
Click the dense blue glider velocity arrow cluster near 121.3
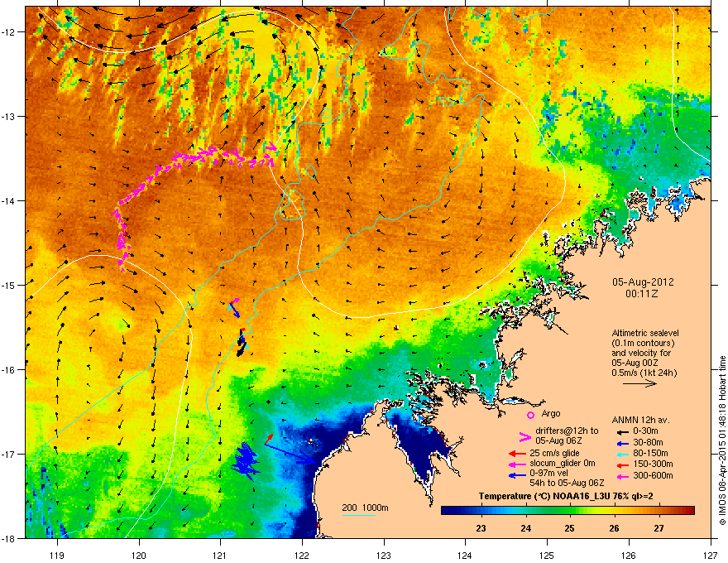pyautogui.click(x=245, y=461)
